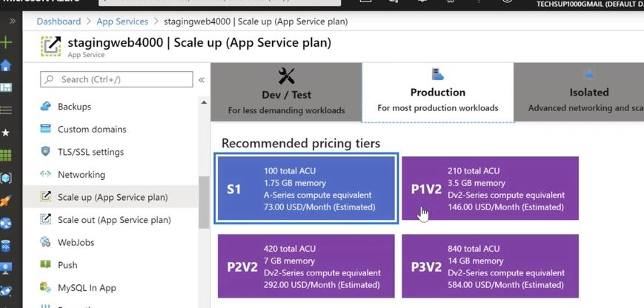
Task: Click App Services in the breadcrumb
Action: (122, 21)
